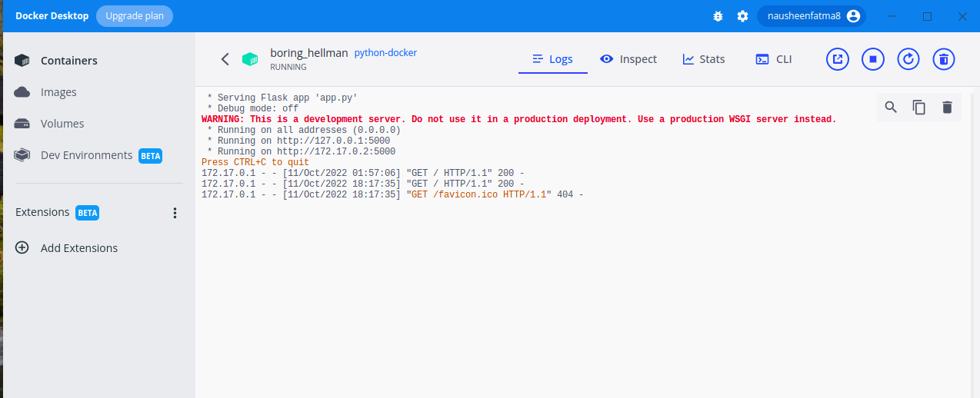Screen dimensions: 980x398
Task: Click the teal container icon beside boring_hellman
Action: 250,59
